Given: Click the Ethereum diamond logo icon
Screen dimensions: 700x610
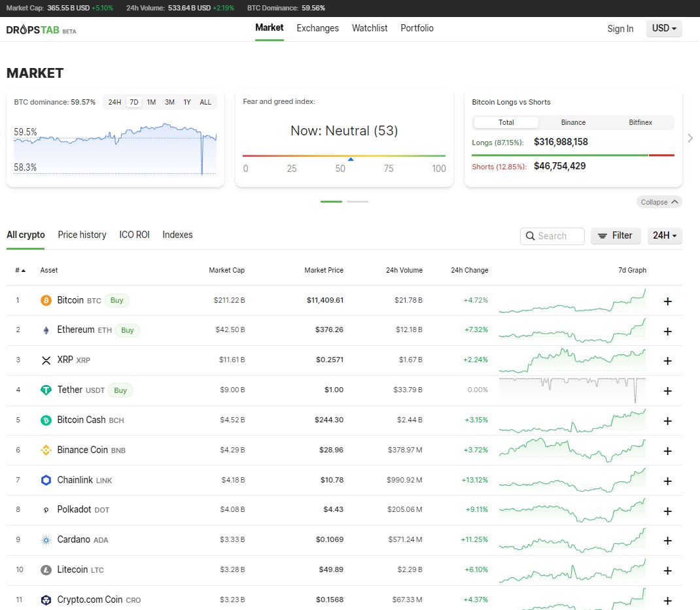Looking at the screenshot, I should pyautogui.click(x=46, y=330).
